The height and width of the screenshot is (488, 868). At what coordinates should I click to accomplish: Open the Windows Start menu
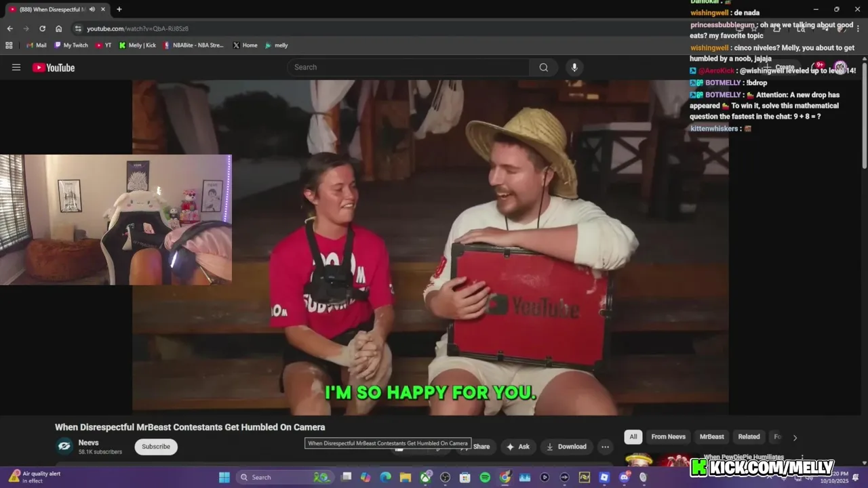(x=224, y=477)
